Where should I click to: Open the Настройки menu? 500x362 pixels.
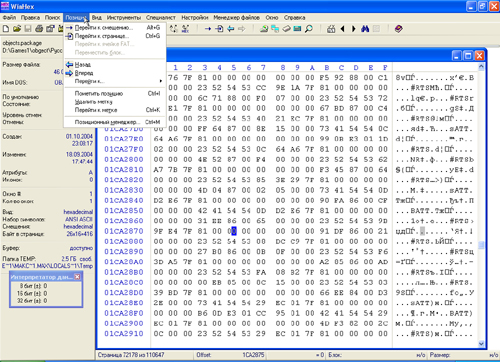195,17
